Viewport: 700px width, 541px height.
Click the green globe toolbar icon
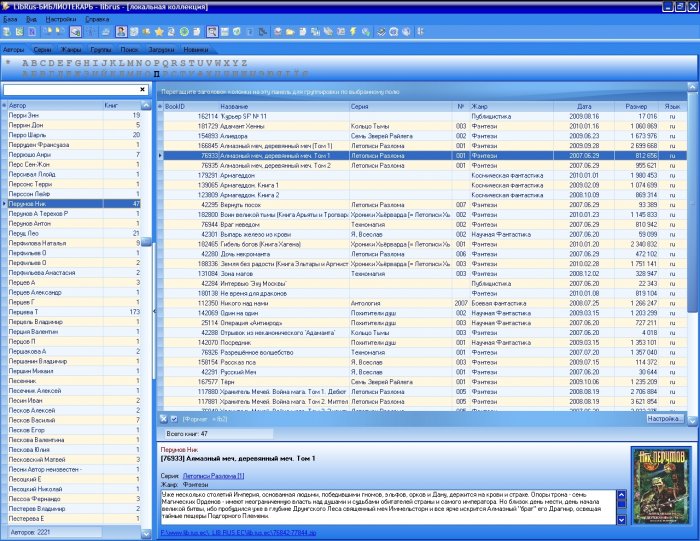point(185,32)
